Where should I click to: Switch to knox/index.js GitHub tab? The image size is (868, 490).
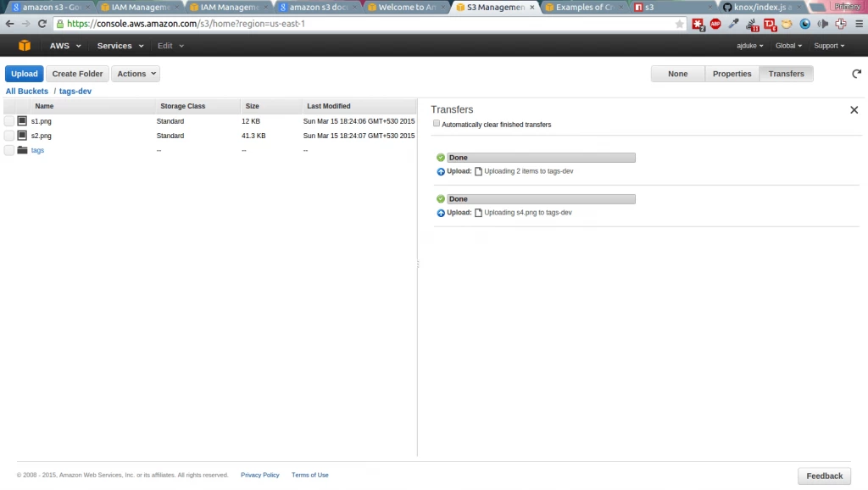coord(762,7)
